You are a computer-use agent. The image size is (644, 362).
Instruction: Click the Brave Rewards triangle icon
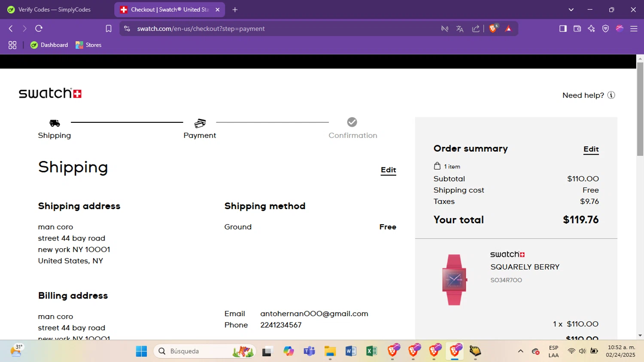(508, 29)
